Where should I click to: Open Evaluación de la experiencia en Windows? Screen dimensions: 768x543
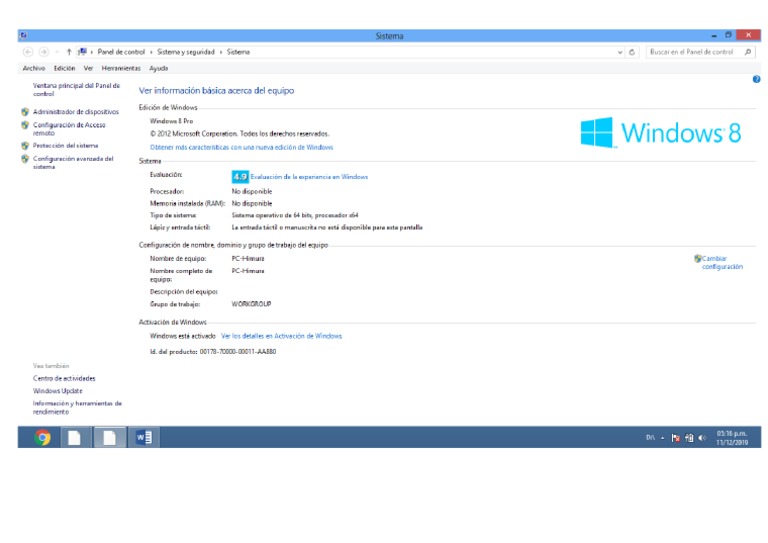[309, 177]
